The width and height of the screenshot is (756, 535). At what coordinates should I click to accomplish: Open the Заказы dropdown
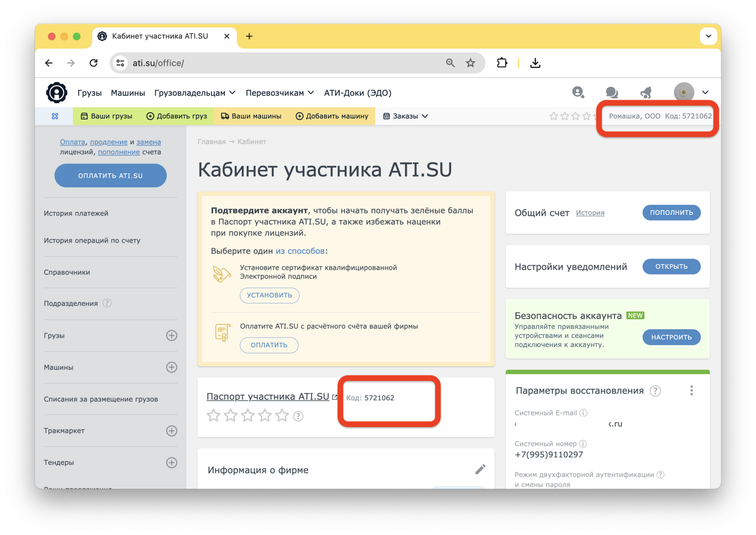tap(405, 116)
